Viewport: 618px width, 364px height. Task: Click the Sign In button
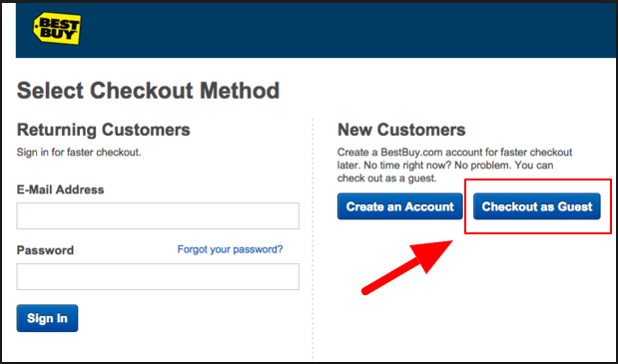tap(47, 318)
